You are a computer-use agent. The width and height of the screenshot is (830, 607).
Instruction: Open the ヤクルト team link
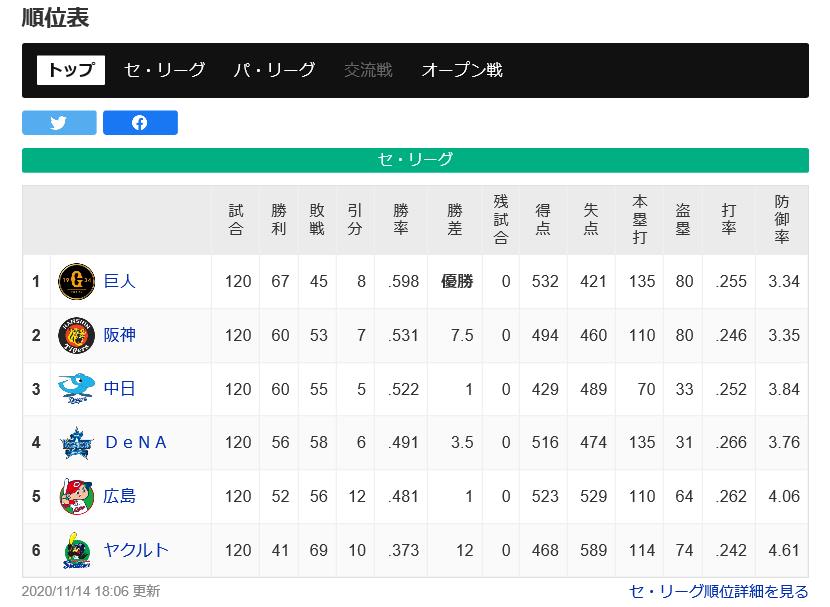136,550
